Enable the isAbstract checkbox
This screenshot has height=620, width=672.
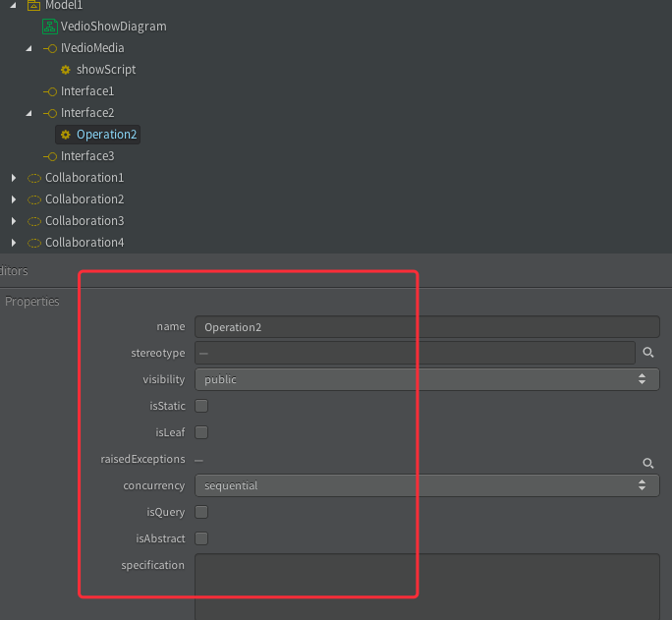point(201,538)
